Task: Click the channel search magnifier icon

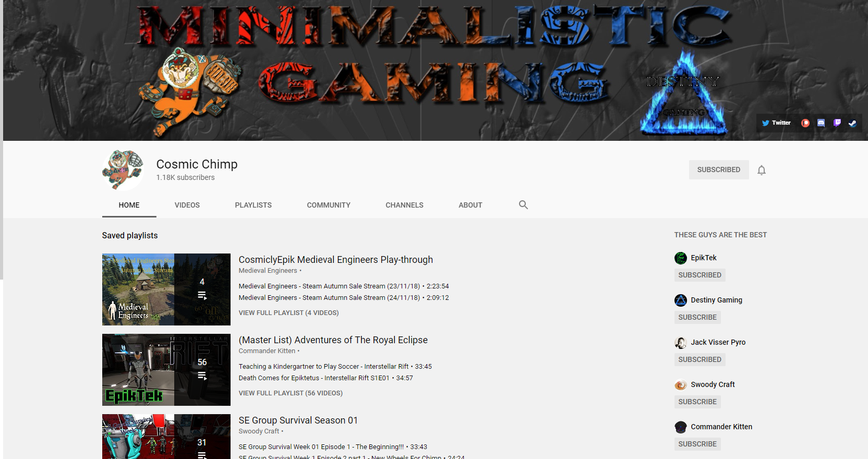Action: (x=523, y=205)
